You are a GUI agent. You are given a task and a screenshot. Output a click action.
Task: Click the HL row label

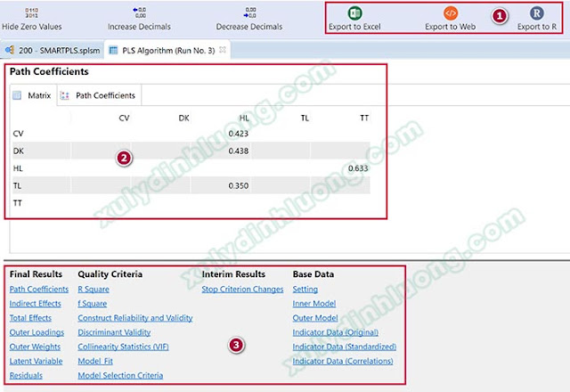(x=18, y=168)
